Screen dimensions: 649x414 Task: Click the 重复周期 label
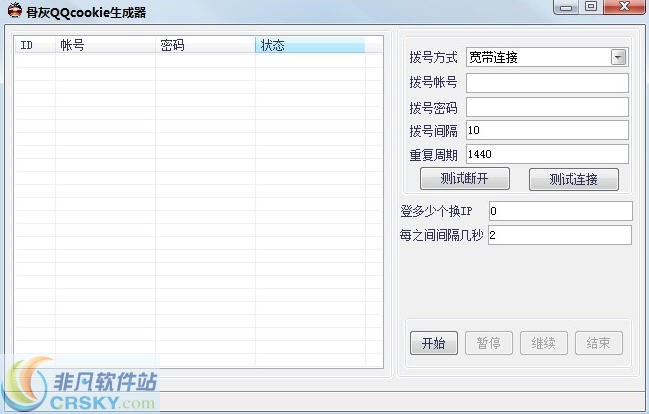tap(433, 155)
